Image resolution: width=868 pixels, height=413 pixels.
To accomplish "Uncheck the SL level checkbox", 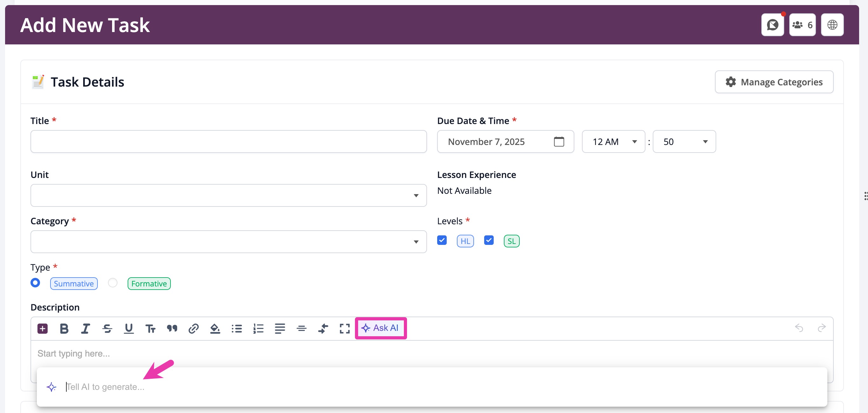I will (489, 240).
